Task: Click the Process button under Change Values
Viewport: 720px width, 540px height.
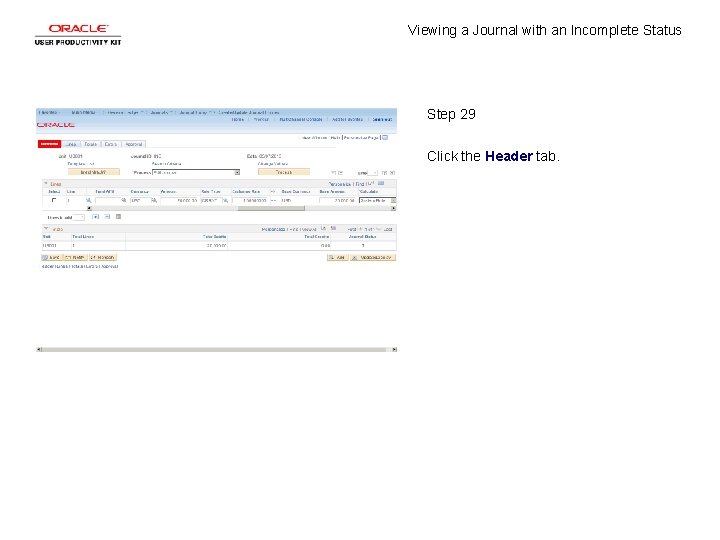Action: pyautogui.click(x=284, y=172)
